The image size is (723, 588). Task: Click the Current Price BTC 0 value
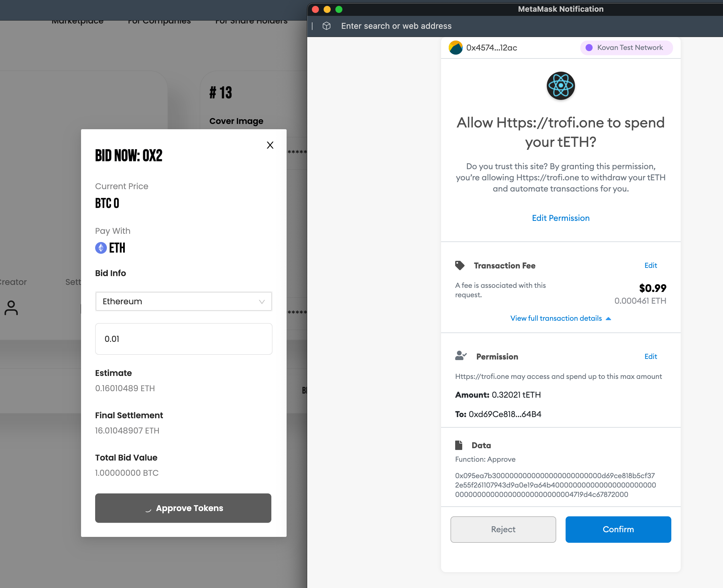pyautogui.click(x=107, y=203)
